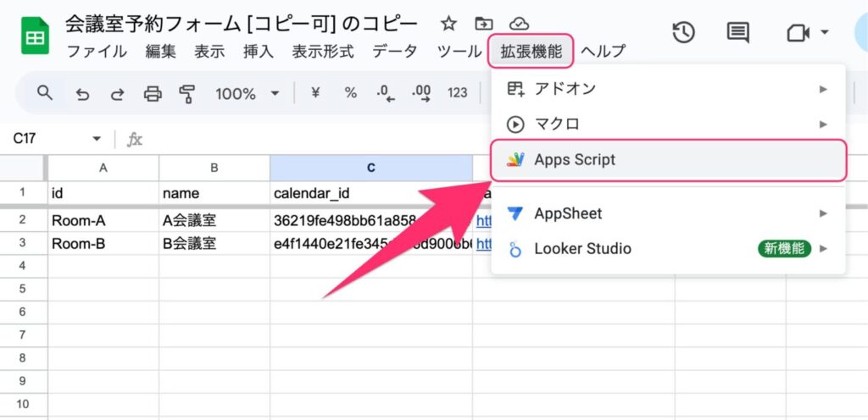Open version history clock icon

tap(684, 33)
